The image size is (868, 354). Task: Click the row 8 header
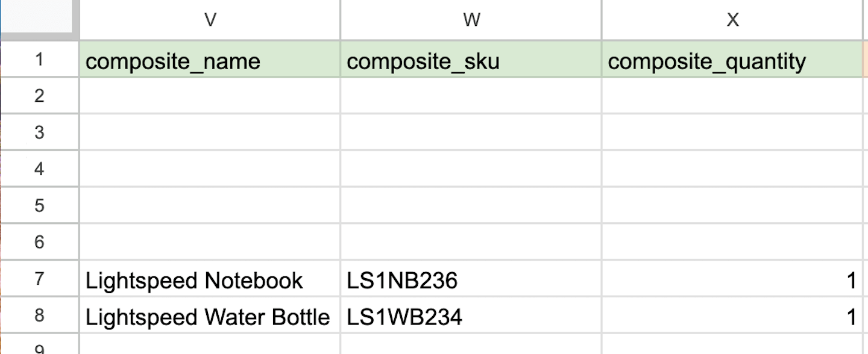click(39, 315)
